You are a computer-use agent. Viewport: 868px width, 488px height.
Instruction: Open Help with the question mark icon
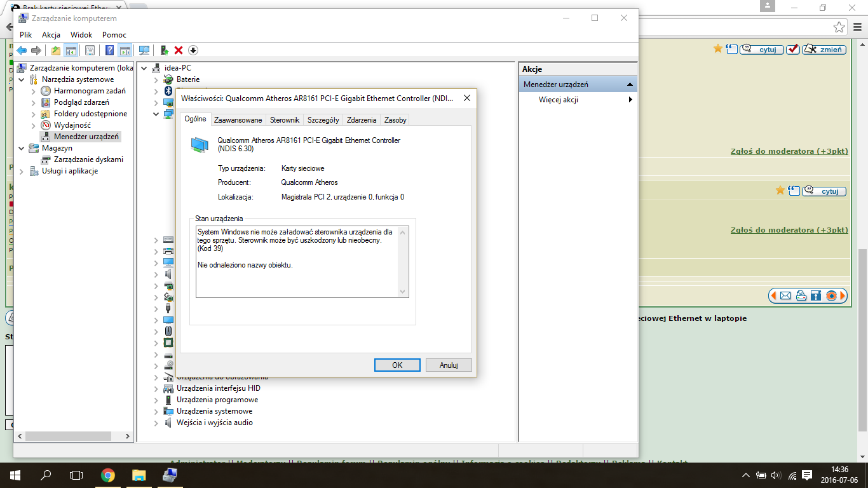110,51
